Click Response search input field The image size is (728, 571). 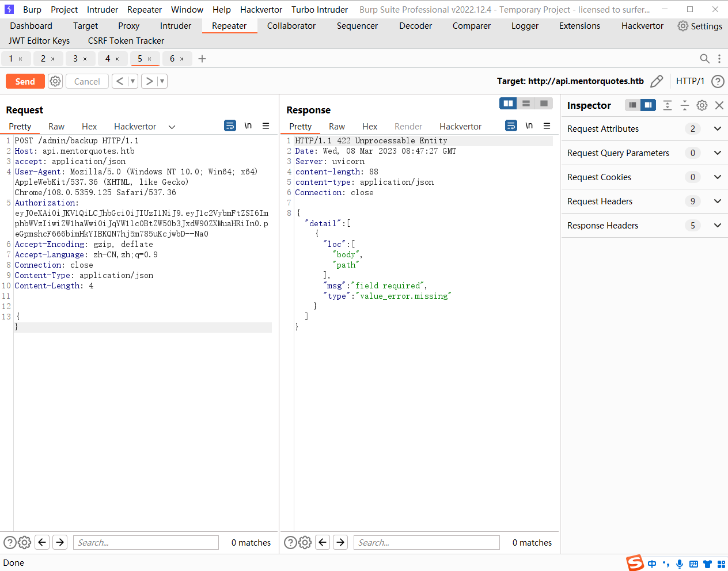[x=427, y=542]
